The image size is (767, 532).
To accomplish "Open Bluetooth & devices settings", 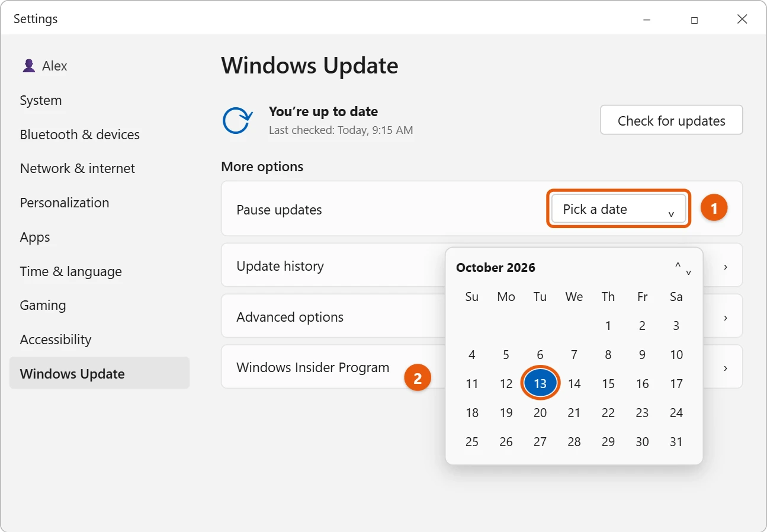I will [100, 134].
